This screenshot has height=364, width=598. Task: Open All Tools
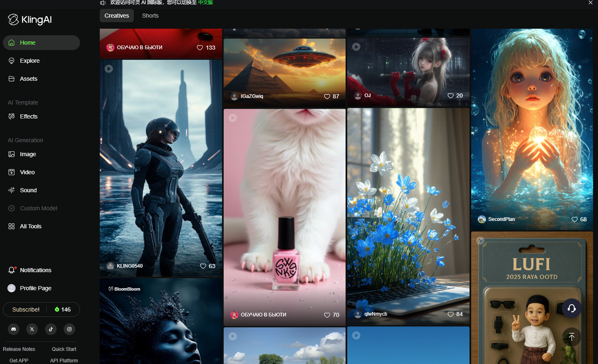(x=41, y=226)
